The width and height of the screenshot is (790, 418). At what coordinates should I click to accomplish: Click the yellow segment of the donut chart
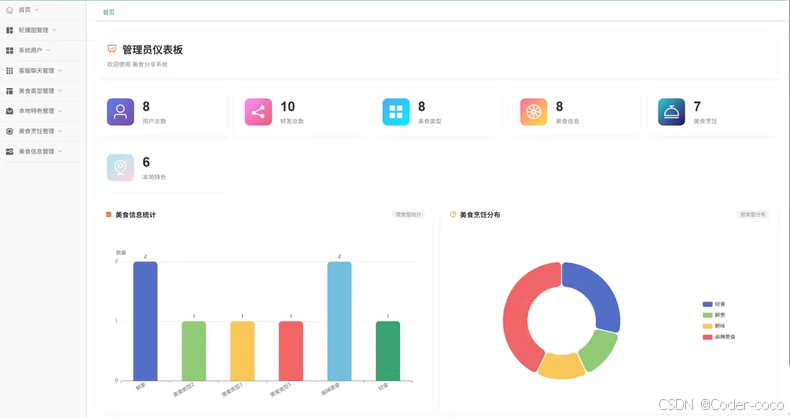point(561,367)
